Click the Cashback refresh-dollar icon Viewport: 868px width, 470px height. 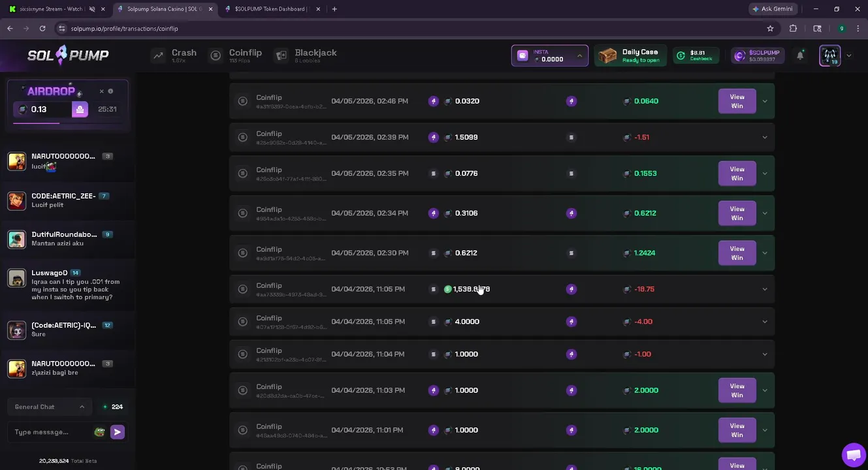[x=681, y=55]
